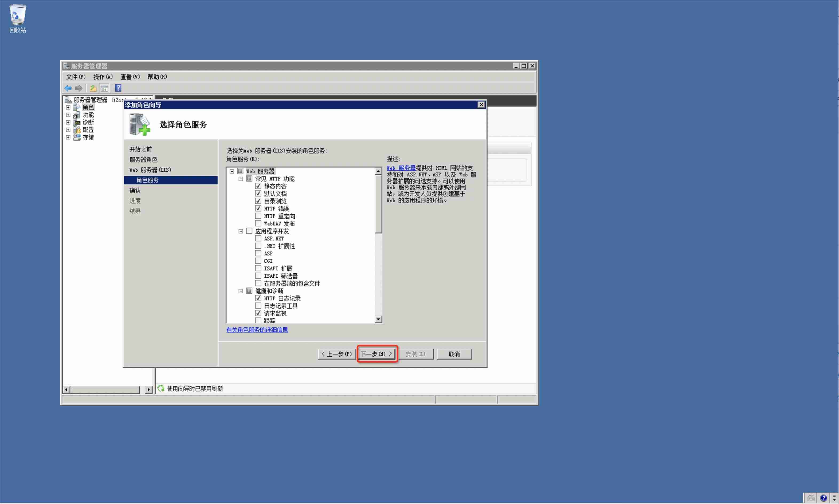Image resolution: width=839 pixels, height=504 pixels.
Task: Click the back navigation arrow in the toolbar
Action: (x=68, y=88)
